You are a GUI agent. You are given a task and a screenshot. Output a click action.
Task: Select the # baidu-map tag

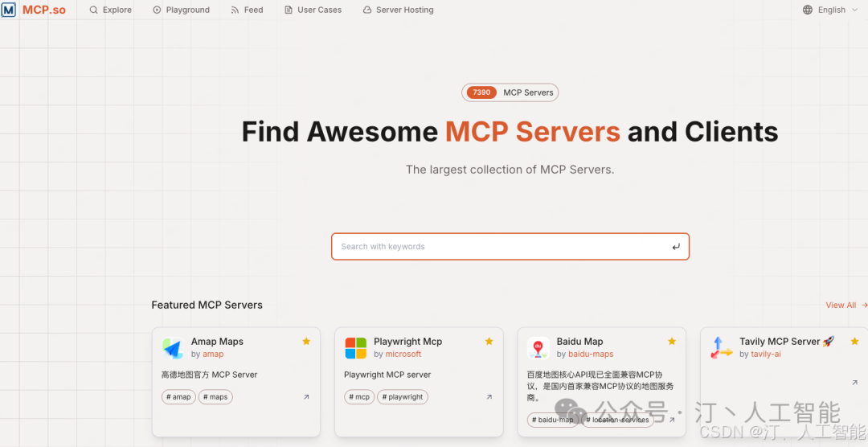click(552, 420)
